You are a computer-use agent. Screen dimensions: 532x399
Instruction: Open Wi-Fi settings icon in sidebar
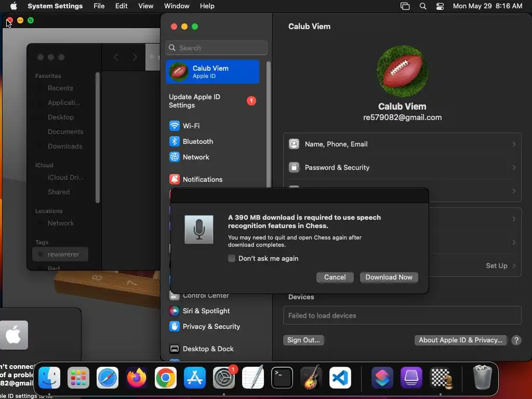pos(175,126)
